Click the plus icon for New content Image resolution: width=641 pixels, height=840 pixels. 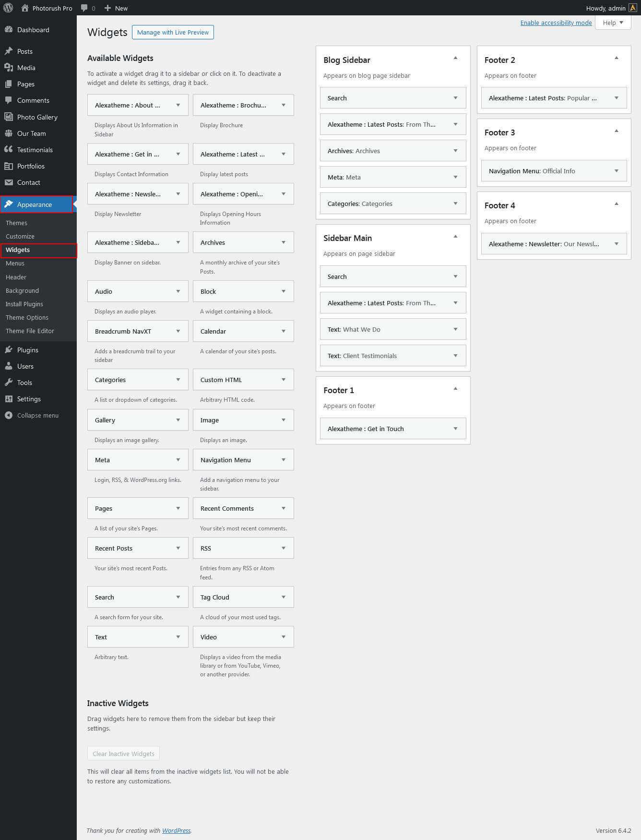[107, 8]
